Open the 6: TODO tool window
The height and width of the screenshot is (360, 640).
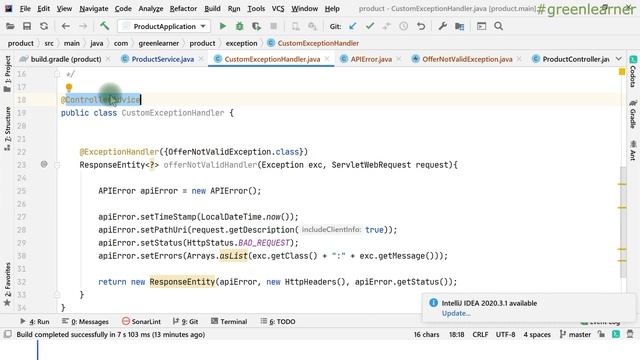tap(278, 322)
